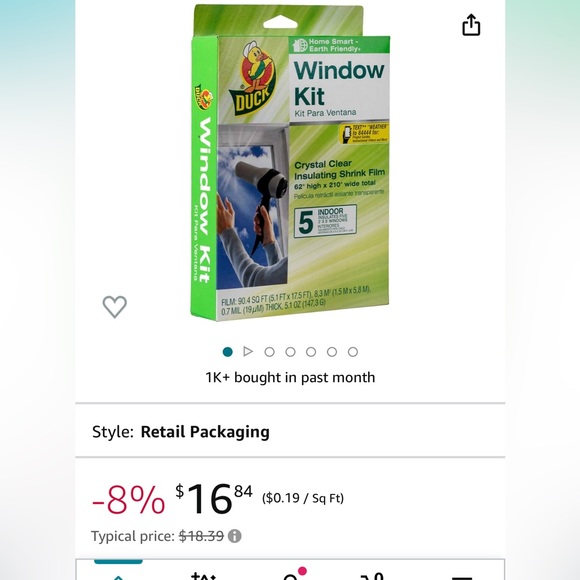Image resolution: width=580 pixels, height=580 pixels.
Task: Jump to third carousel image dot
Action: pyautogui.click(x=269, y=352)
